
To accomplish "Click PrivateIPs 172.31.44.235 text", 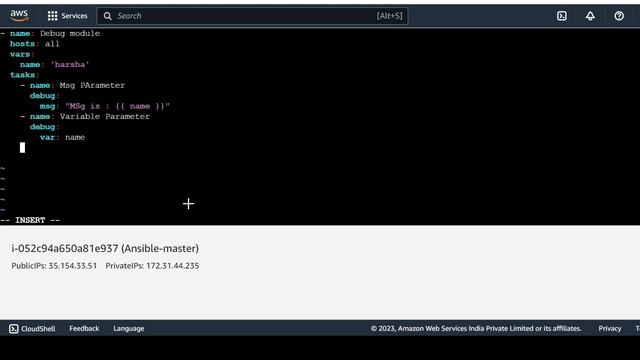I will coord(152,266).
